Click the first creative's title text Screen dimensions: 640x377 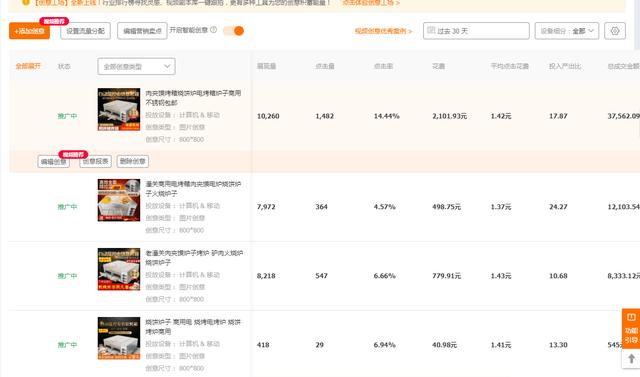pos(193,98)
